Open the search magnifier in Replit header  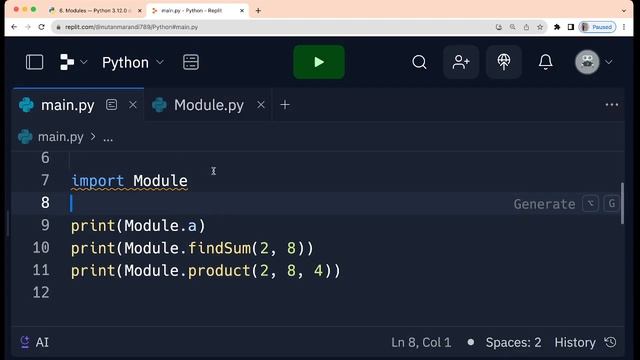pos(419,62)
